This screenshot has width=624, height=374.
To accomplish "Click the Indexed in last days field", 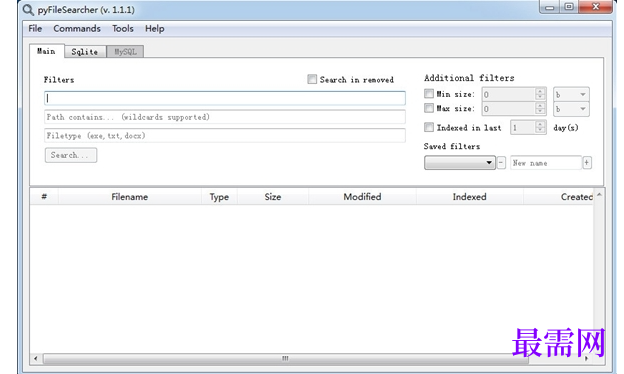I will point(523,127).
